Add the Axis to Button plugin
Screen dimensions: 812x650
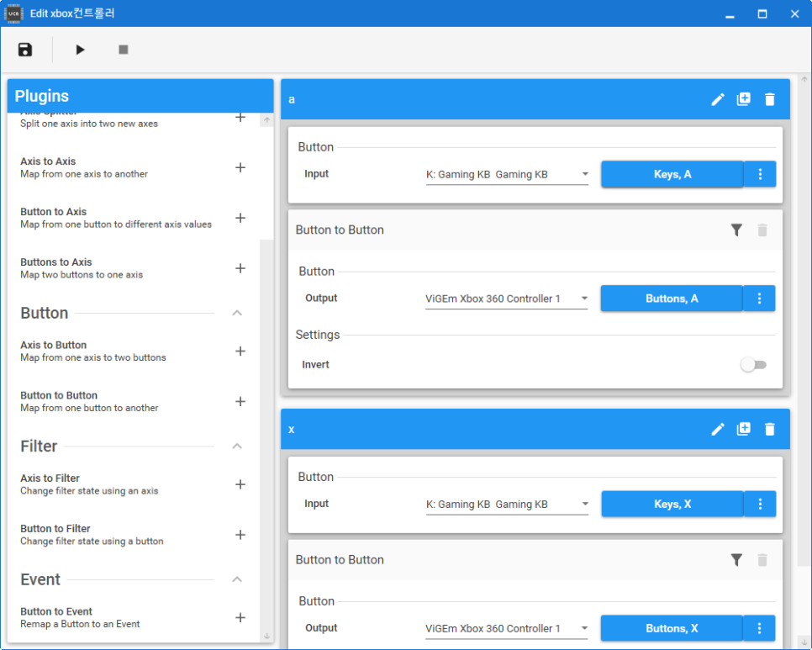[x=240, y=351]
